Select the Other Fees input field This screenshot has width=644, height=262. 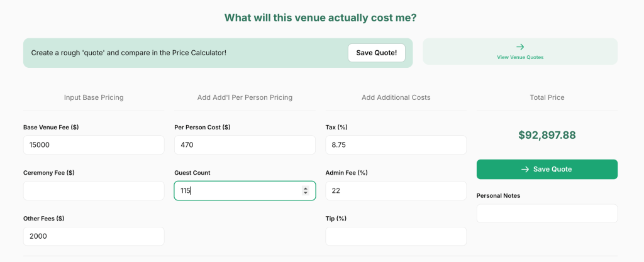coord(94,236)
